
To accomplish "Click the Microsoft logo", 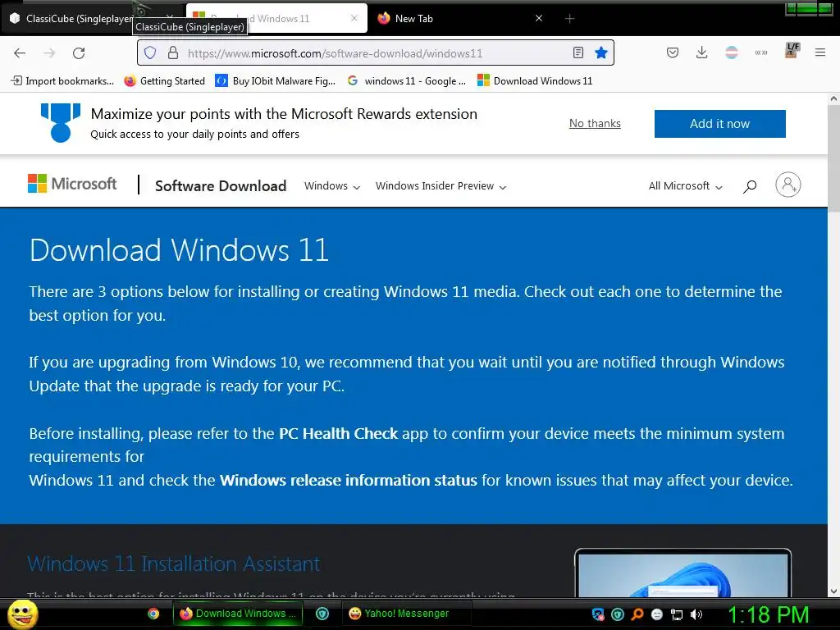I will tap(72, 184).
